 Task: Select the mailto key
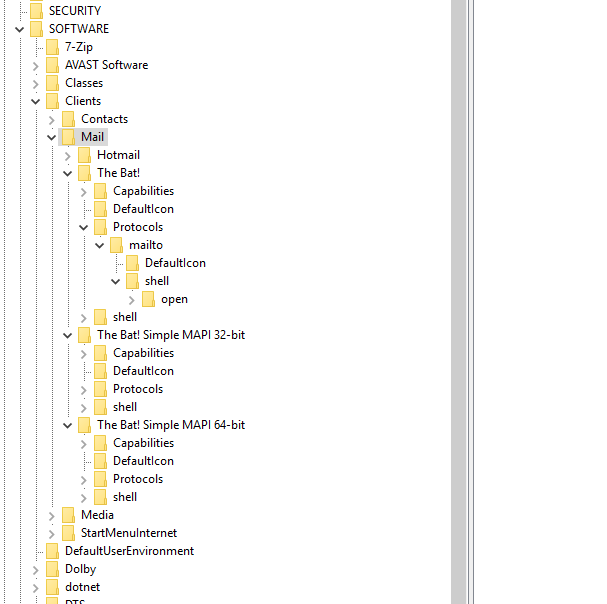click(x=146, y=245)
